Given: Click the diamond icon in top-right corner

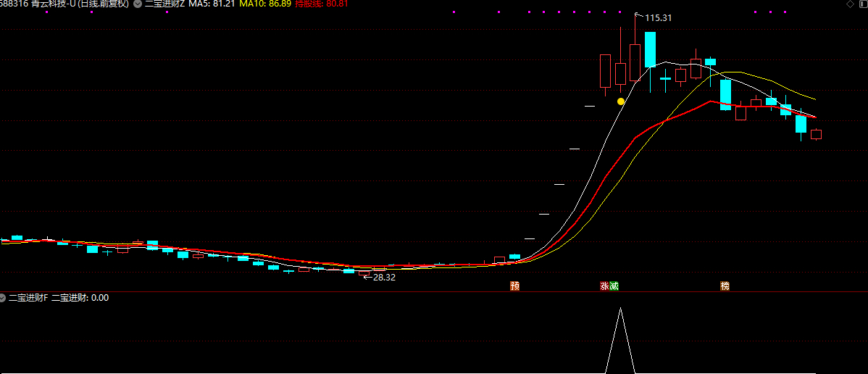Looking at the screenshot, I should (849, 4).
